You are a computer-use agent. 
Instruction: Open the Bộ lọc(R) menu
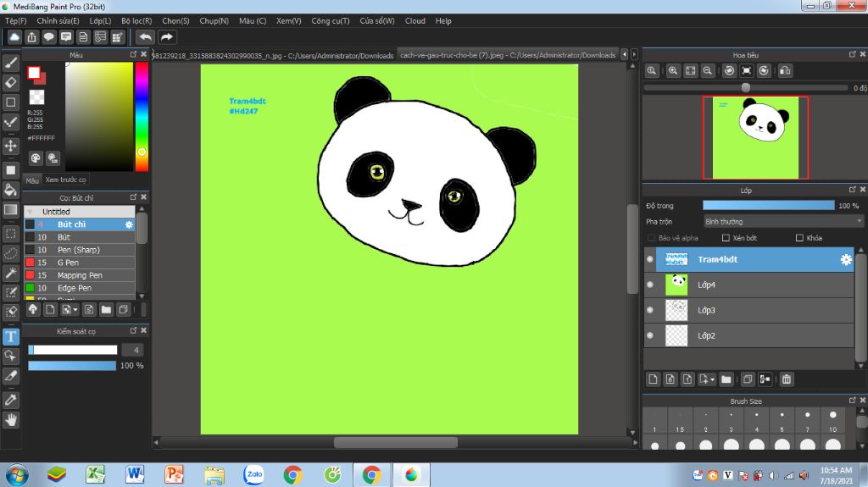pos(136,20)
